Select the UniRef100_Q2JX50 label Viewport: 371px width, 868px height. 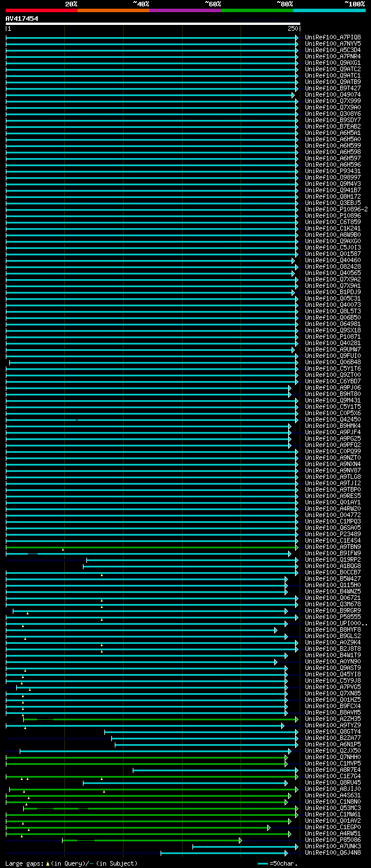[x=333, y=750]
